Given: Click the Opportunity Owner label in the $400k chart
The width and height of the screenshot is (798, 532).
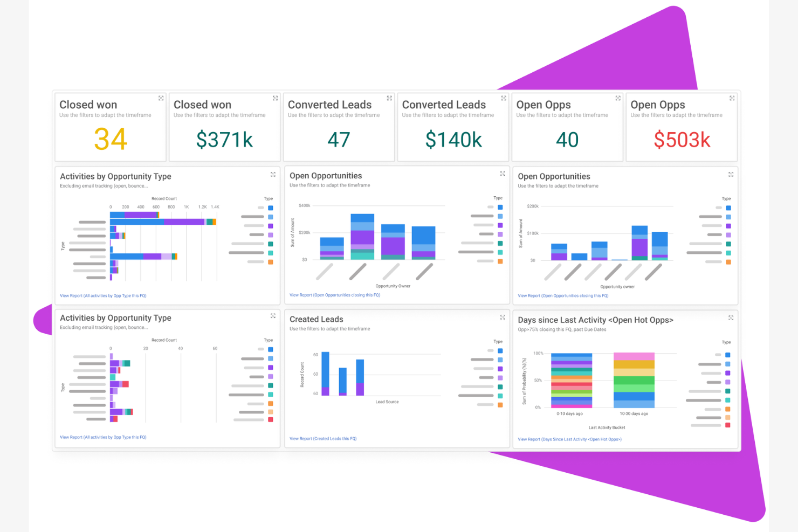Looking at the screenshot, I should (393, 286).
